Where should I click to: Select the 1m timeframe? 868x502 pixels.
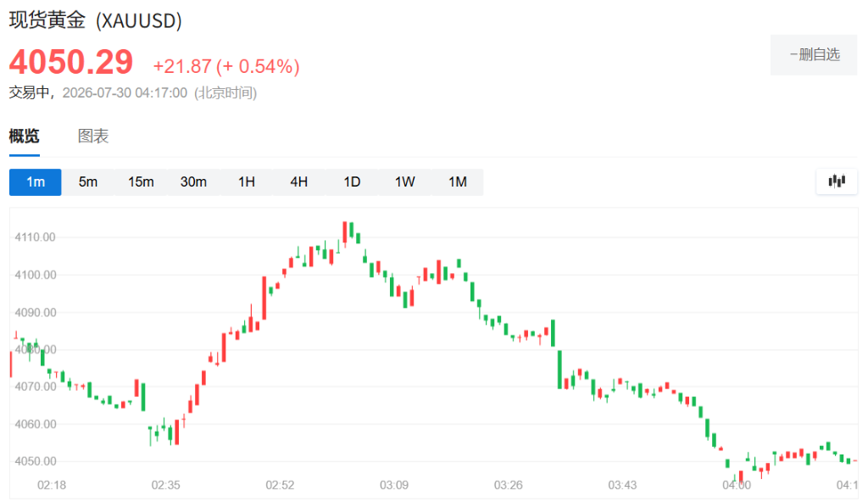coord(36,182)
